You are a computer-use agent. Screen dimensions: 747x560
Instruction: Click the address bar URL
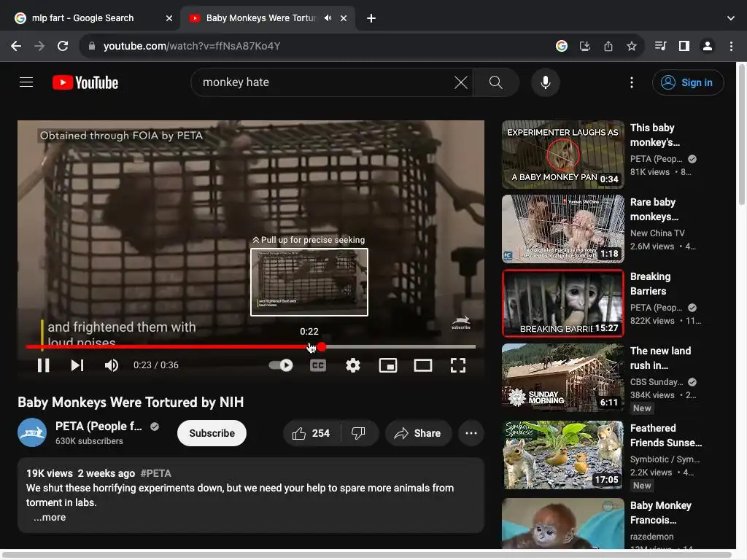[x=192, y=46]
